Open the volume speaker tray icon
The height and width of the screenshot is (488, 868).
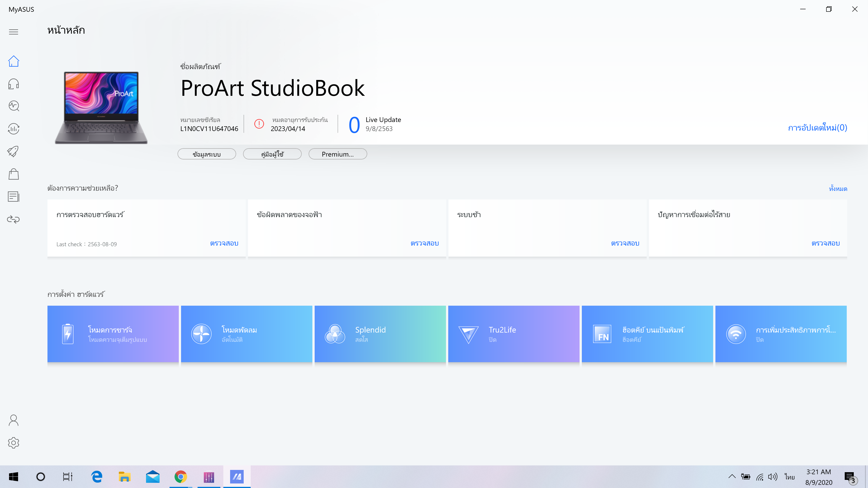point(773,477)
